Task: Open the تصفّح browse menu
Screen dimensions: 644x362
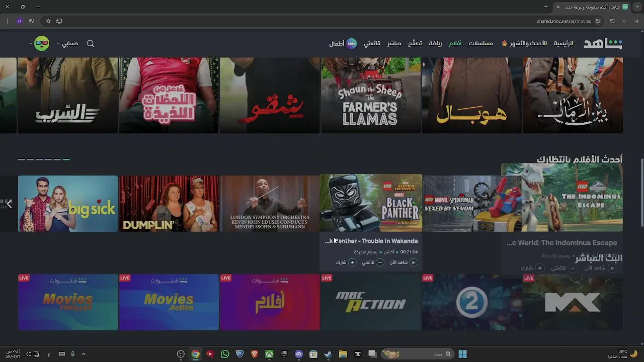Action: 415,44
